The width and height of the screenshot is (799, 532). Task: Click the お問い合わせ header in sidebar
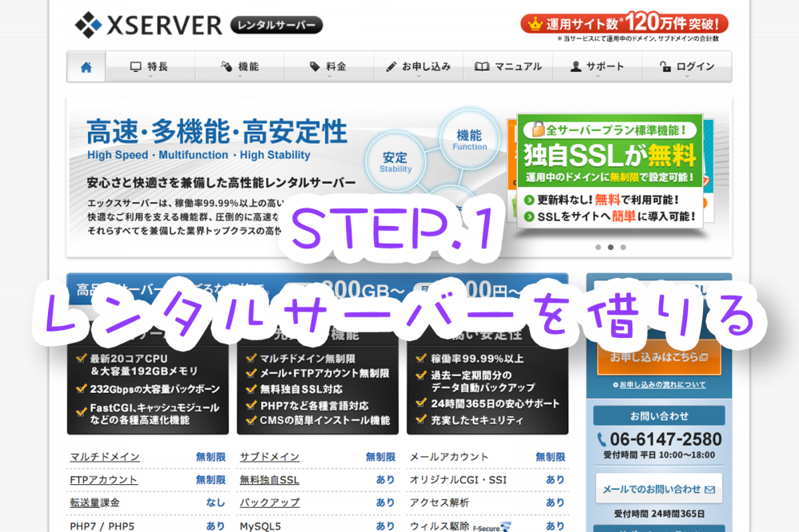pos(659,416)
